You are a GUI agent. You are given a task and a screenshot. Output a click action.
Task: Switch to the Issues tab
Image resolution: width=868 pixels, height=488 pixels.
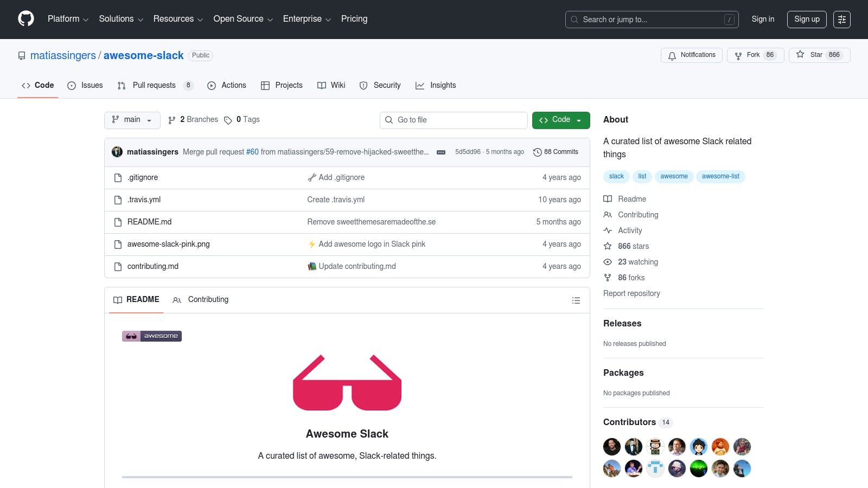click(x=85, y=85)
